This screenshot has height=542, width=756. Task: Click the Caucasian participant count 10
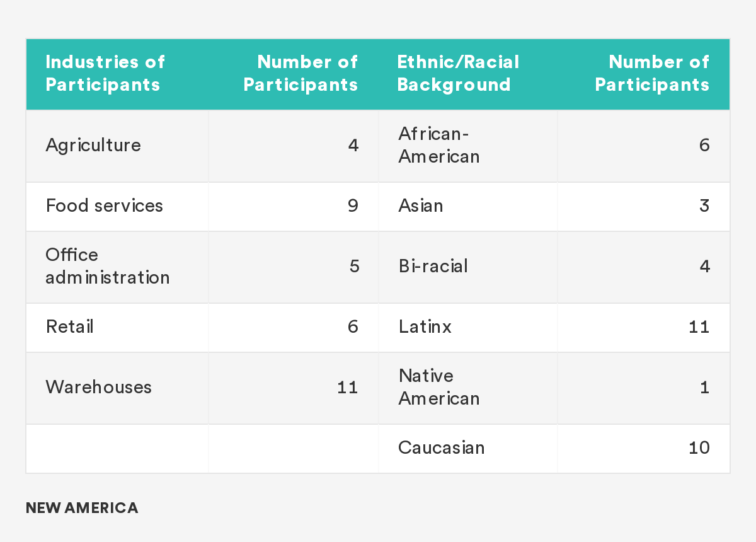click(x=699, y=447)
